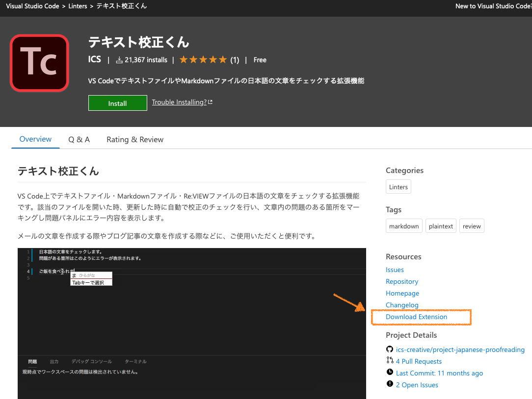Click the description mentioning Markdownファイルの日本語の文章
Image resolution: width=532 pixels, height=399 pixels.
226,81
